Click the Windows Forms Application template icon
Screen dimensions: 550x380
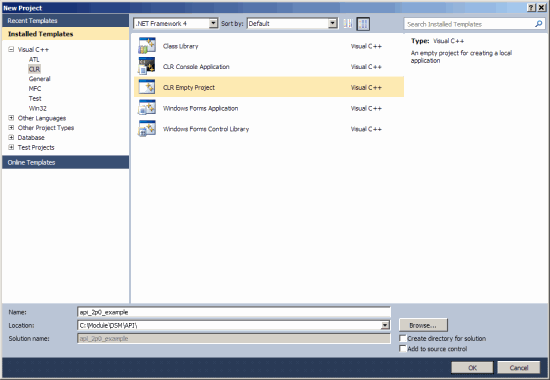[x=147, y=108]
